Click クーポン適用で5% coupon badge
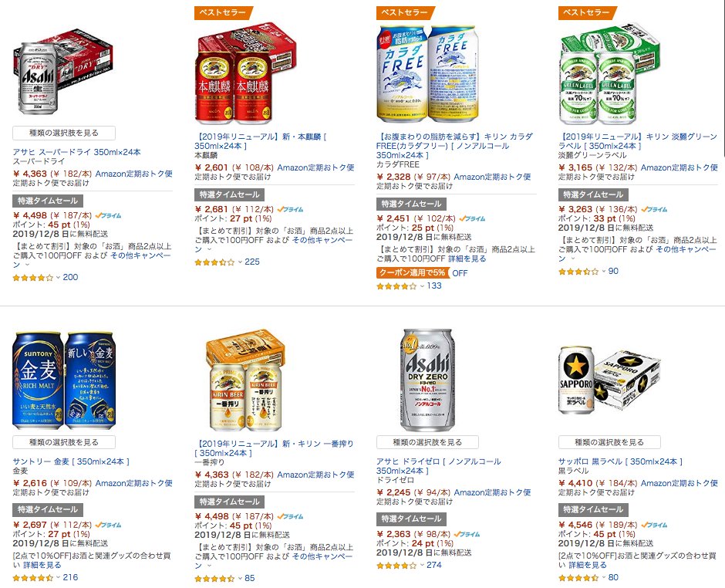This screenshot has height=588, width=725. (413, 273)
